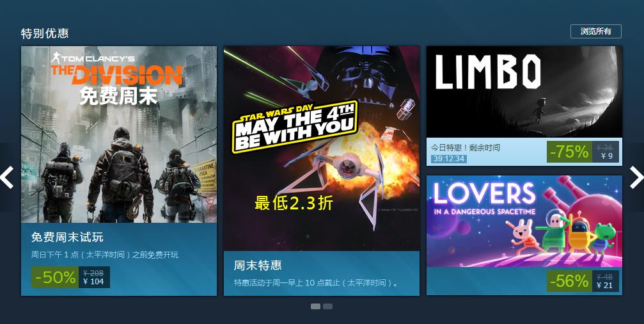Click the ¥104 Division price

(x=93, y=282)
